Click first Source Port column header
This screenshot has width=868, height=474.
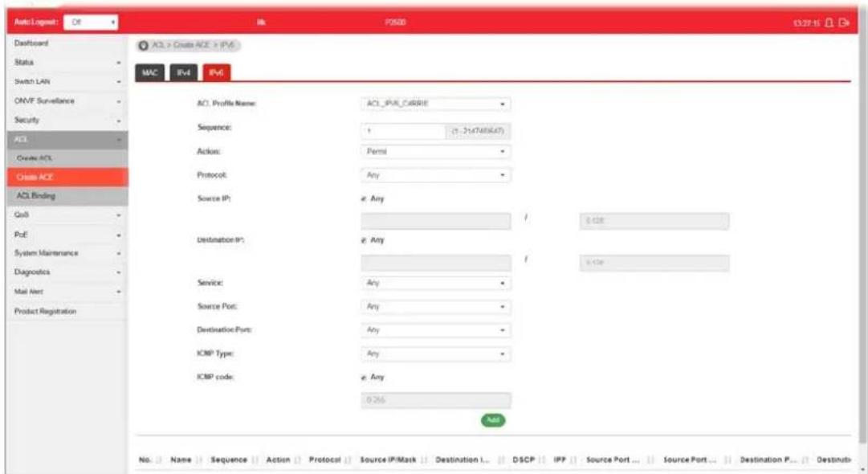[613, 460]
